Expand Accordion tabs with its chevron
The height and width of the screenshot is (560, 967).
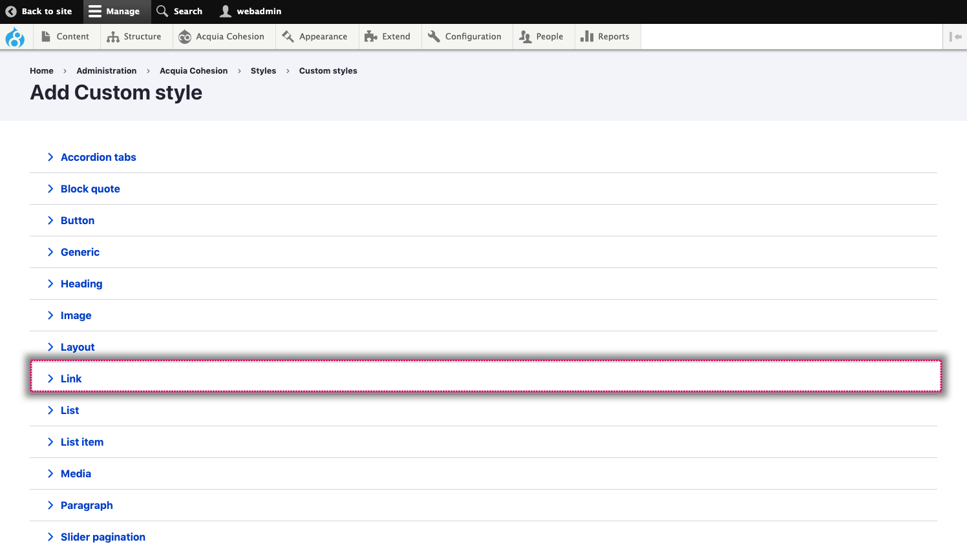click(x=50, y=157)
